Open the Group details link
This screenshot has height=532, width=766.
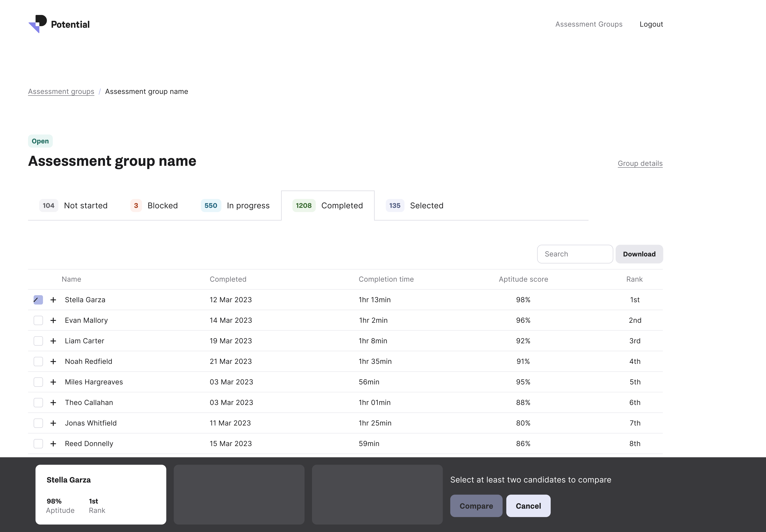pos(640,163)
